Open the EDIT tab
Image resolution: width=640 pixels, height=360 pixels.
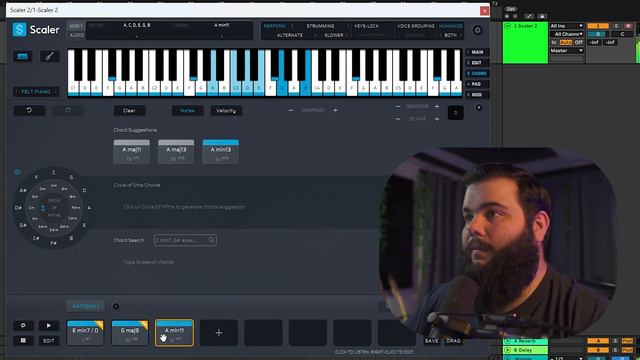click(x=477, y=63)
